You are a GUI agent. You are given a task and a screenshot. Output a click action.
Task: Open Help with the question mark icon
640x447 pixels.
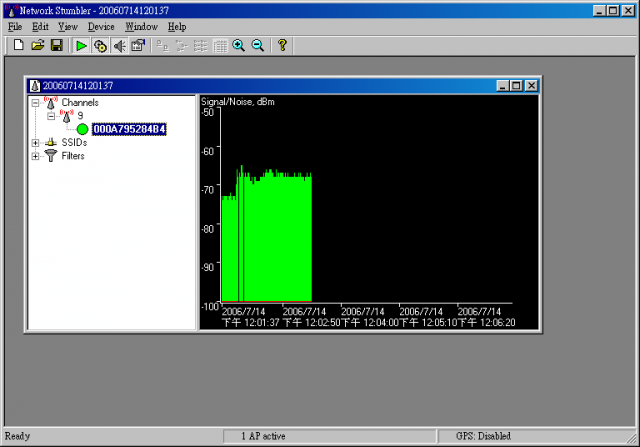[282, 46]
